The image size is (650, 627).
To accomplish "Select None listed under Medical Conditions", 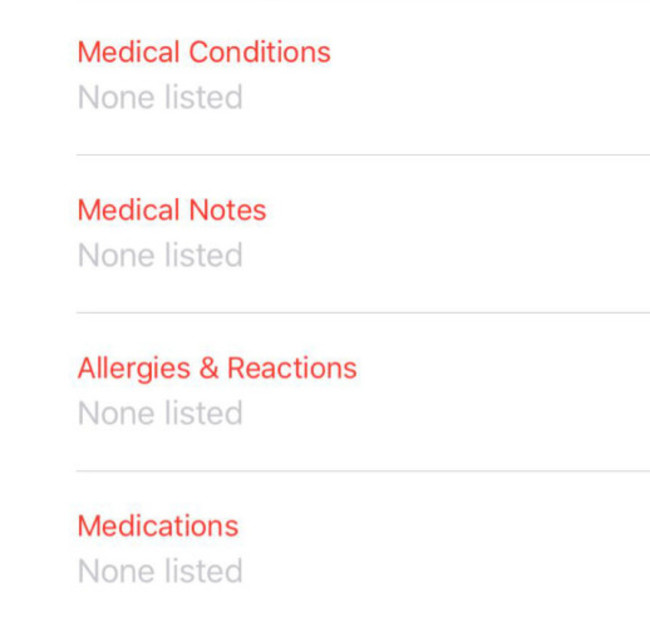I will pyautogui.click(x=160, y=98).
